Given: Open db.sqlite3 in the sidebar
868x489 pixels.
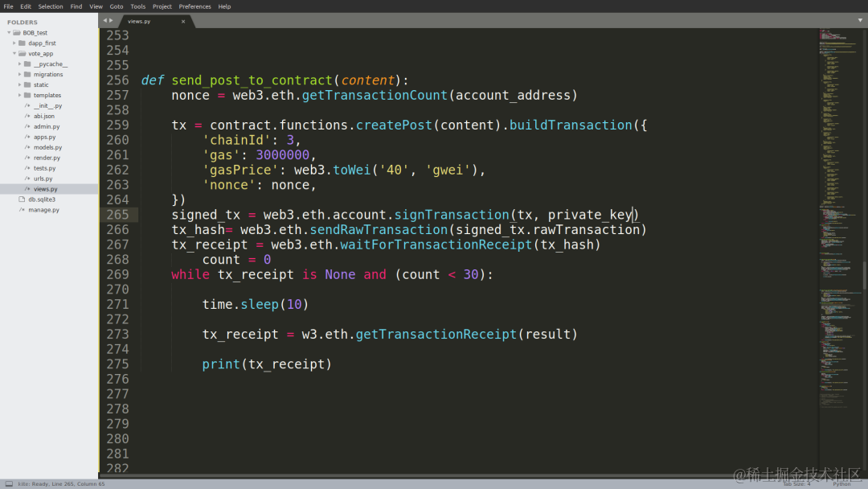Looking at the screenshot, I should (x=42, y=199).
